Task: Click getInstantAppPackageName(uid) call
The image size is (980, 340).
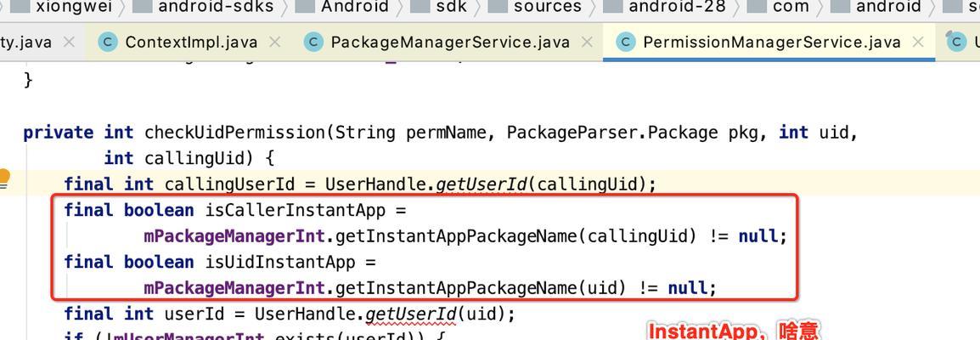Action: point(482,287)
